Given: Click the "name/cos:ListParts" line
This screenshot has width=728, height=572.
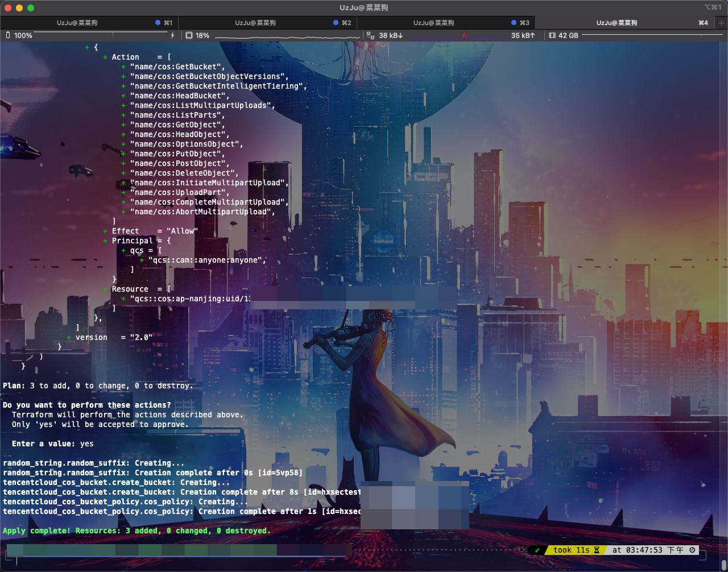Looking at the screenshot, I should (173, 115).
